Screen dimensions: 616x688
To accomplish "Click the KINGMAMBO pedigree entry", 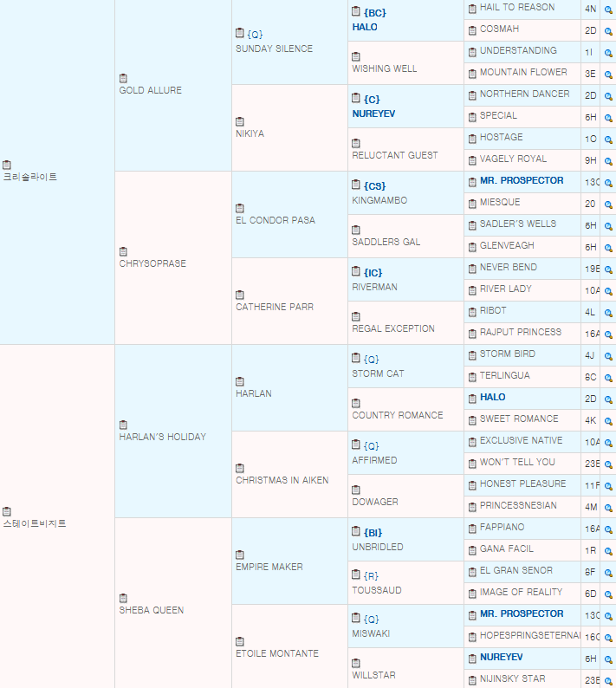I will click(x=379, y=200).
